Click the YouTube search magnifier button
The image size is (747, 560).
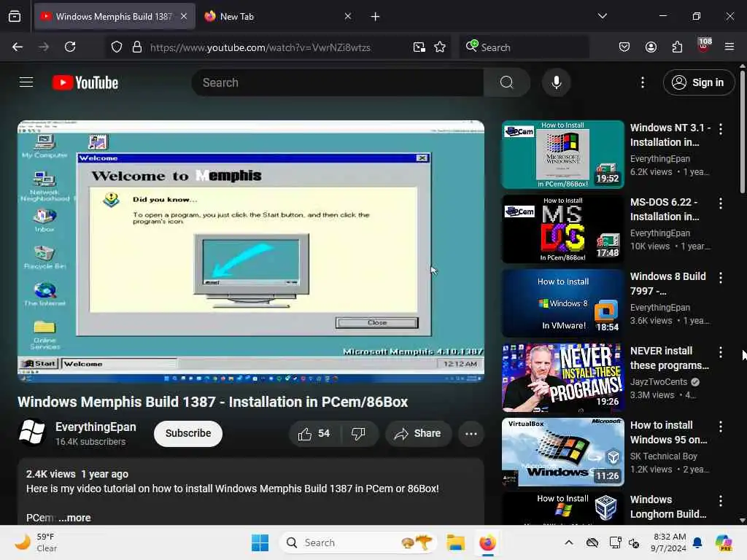pos(506,82)
